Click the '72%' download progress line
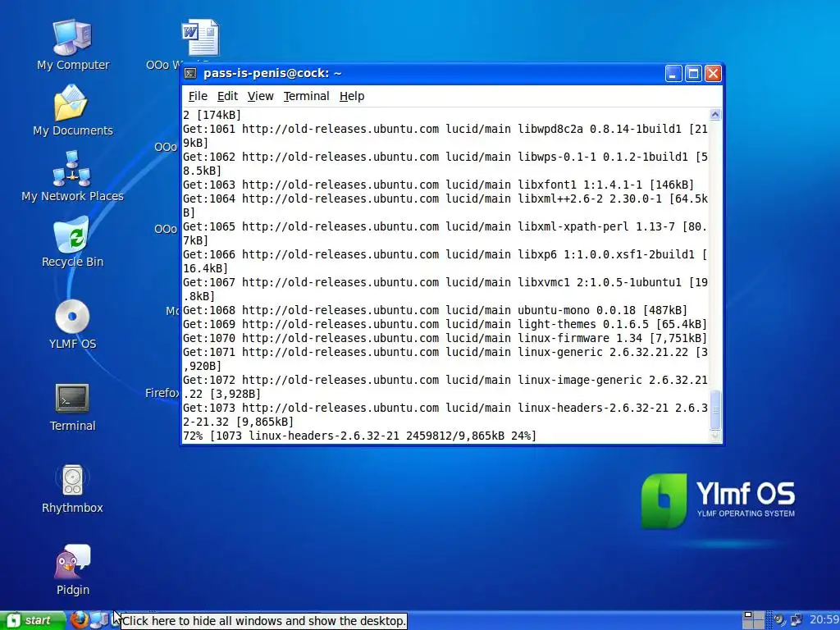The image size is (840, 630). (x=359, y=436)
